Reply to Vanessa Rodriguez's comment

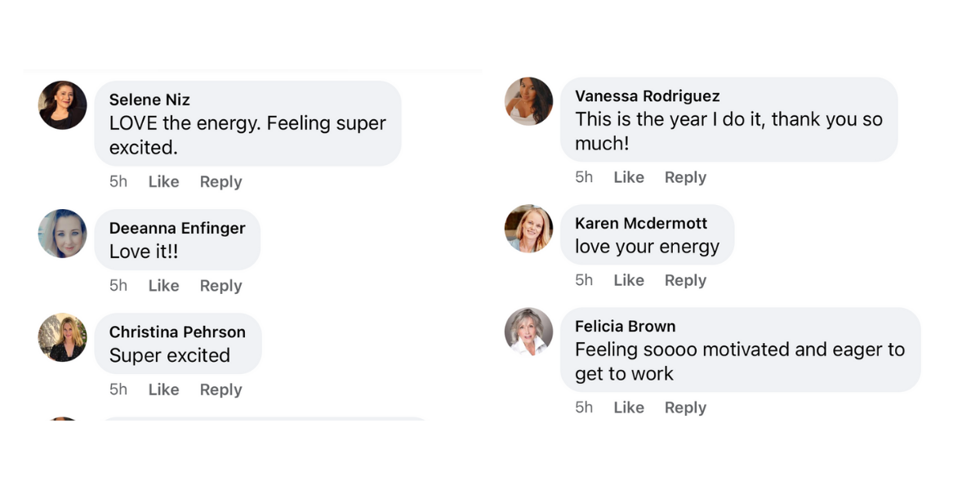pos(685,177)
